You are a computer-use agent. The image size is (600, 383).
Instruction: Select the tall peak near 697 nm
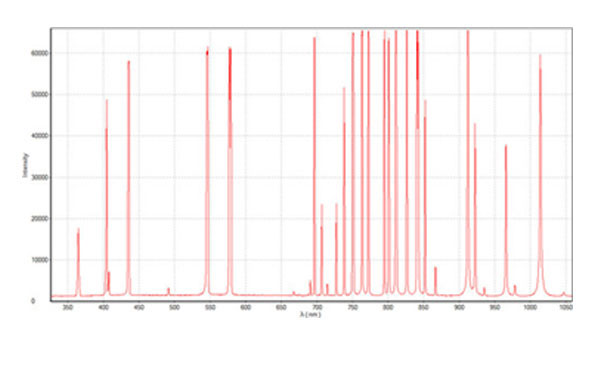[x=315, y=166]
